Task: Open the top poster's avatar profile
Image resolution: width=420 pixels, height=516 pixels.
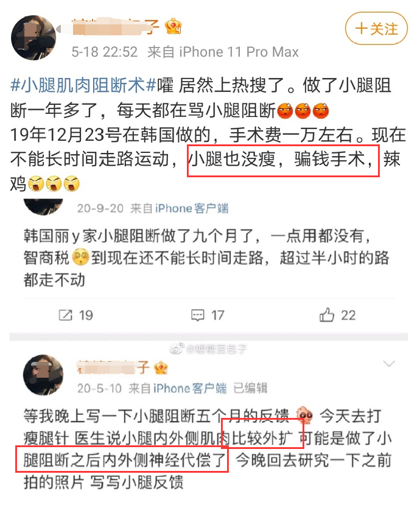Action: click(33, 38)
